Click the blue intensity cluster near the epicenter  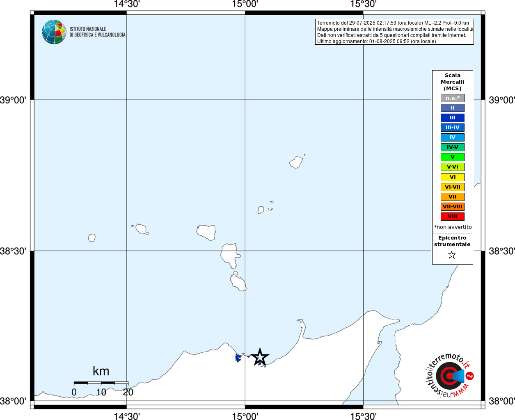click(238, 358)
